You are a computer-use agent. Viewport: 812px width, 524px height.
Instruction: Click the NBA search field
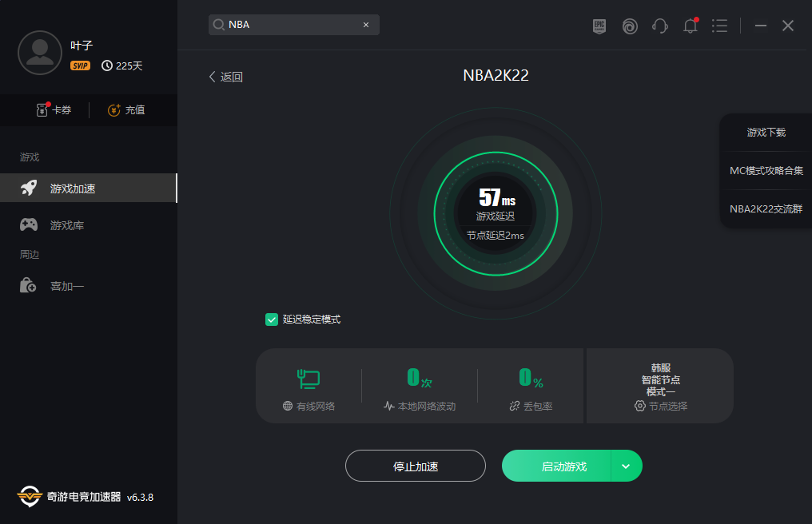293,25
